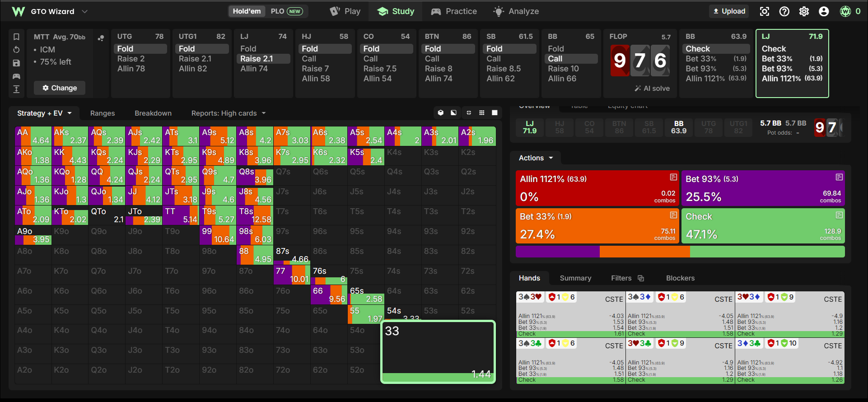The height and width of the screenshot is (402, 868).
Task: Select Raise 2.1 in the LJ action column
Action: (263, 59)
